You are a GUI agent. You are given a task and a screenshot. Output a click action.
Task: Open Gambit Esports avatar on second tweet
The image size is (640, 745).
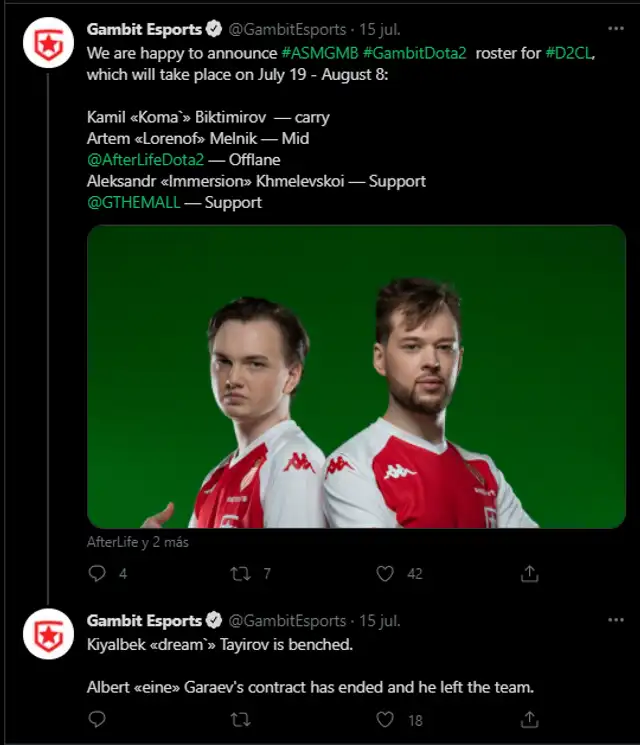tap(48, 634)
